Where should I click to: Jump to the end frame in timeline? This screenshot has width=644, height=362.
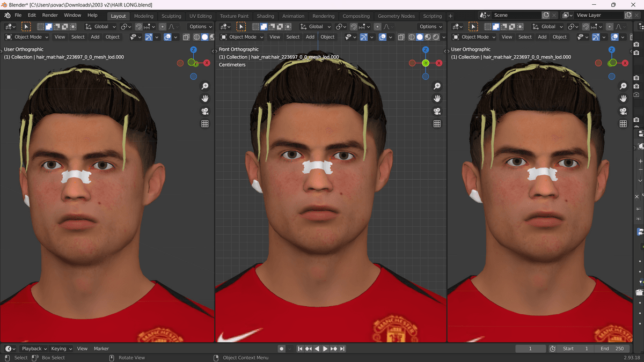click(342, 349)
